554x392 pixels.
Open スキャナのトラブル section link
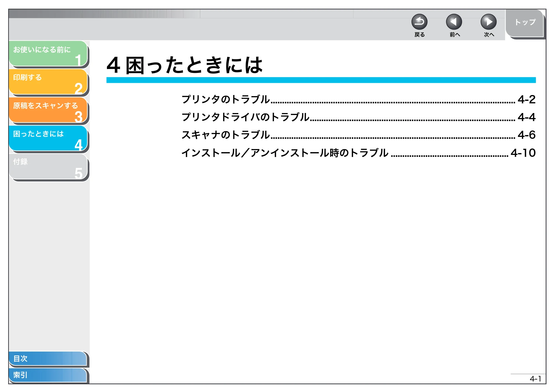(225, 135)
